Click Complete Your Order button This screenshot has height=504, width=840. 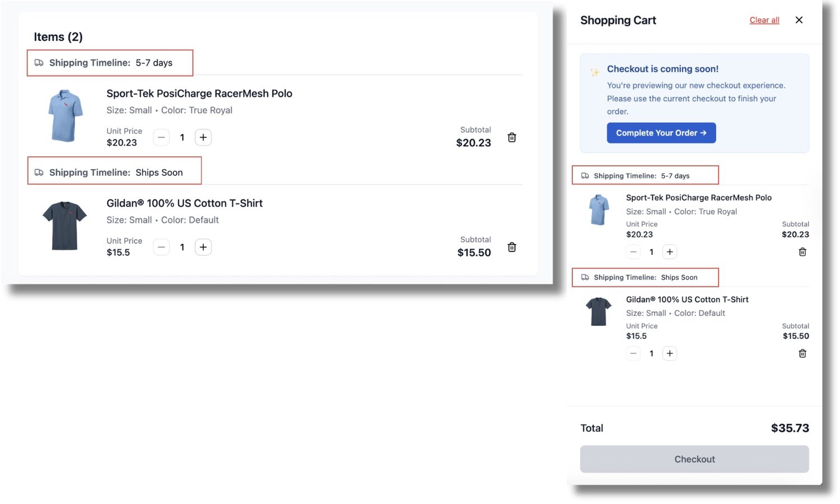pos(661,133)
